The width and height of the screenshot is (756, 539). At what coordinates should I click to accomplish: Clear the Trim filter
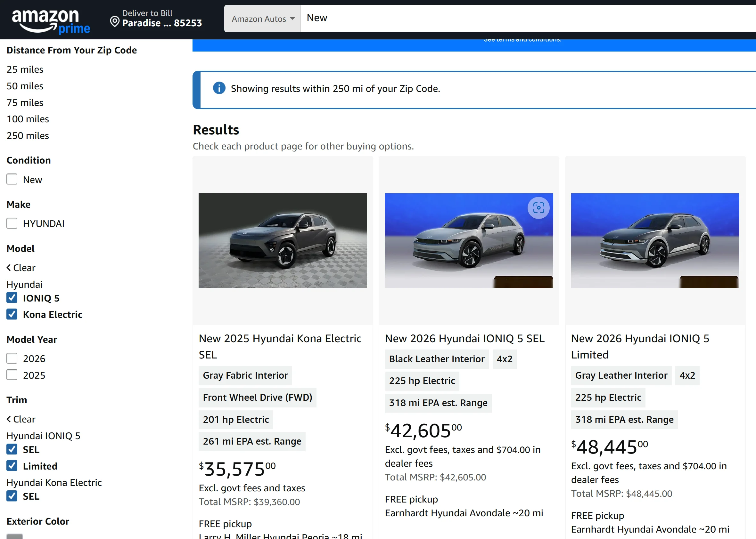click(x=21, y=419)
